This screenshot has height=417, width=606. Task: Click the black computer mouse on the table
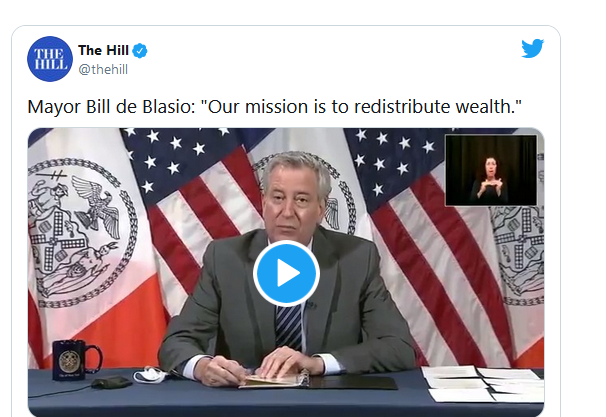(x=111, y=383)
